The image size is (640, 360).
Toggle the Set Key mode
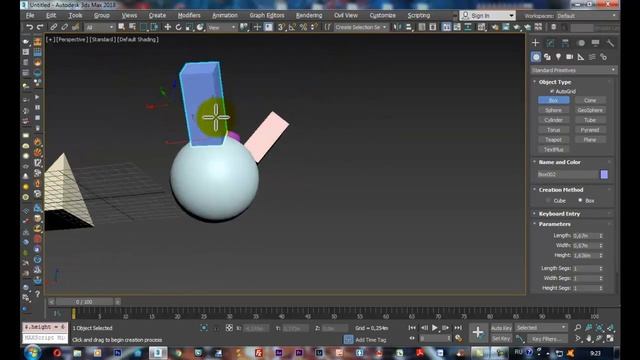tap(501, 338)
